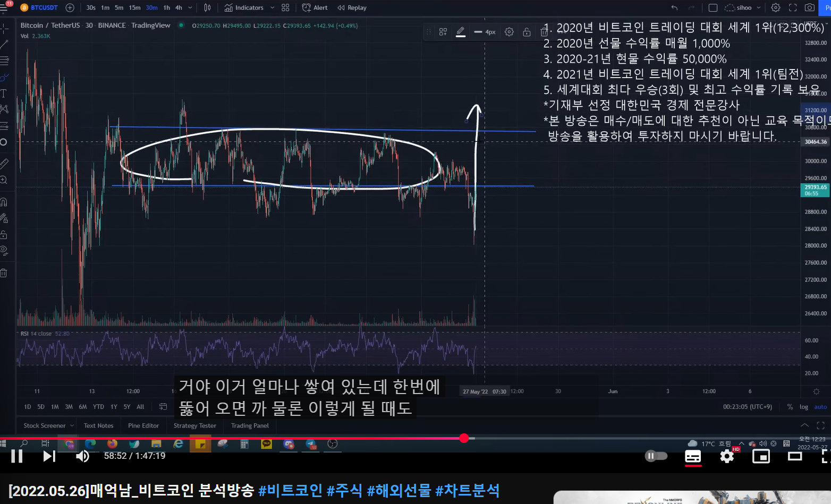Toggle lock on the selected drawing
Viewport: 831px width, 504px height.
(x=527, y=32)
